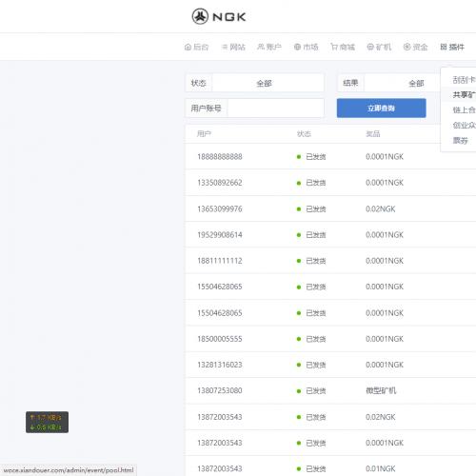Open the 市场 globe icon menu
Viewport: 476px width, 476px height.
tap(307, 47)
